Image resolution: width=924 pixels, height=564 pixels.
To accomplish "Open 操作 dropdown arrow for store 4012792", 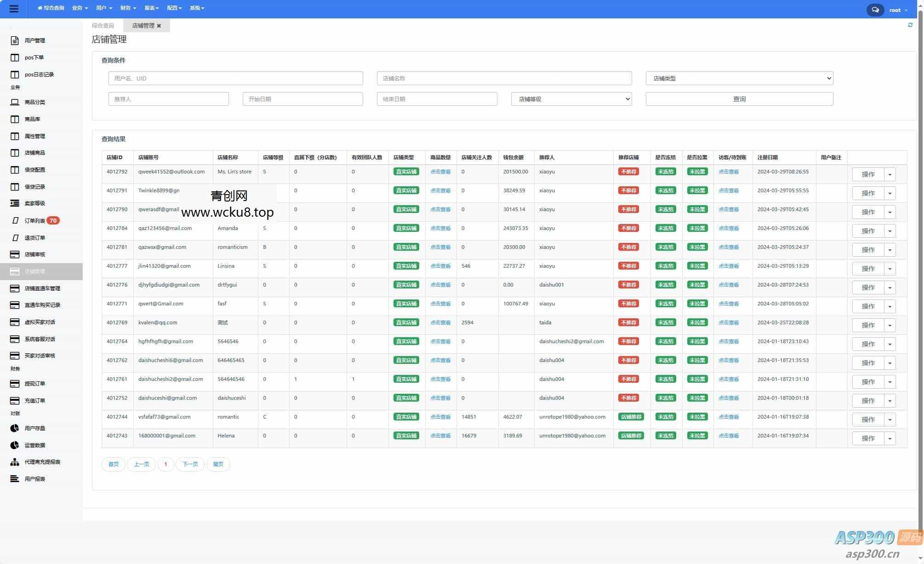I will point(890,175).
